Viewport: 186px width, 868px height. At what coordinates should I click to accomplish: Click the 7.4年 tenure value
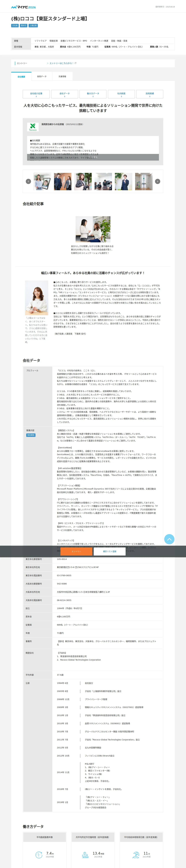(50, 853)
